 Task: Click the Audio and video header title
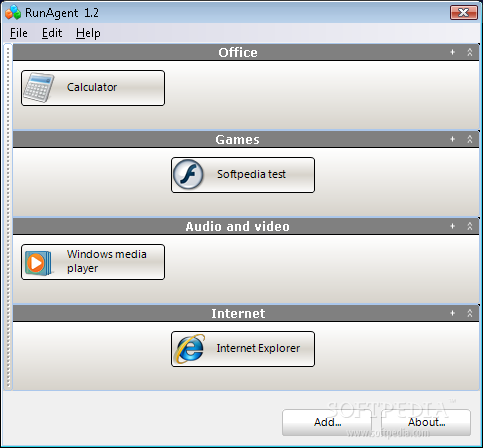tap(237, 227)
